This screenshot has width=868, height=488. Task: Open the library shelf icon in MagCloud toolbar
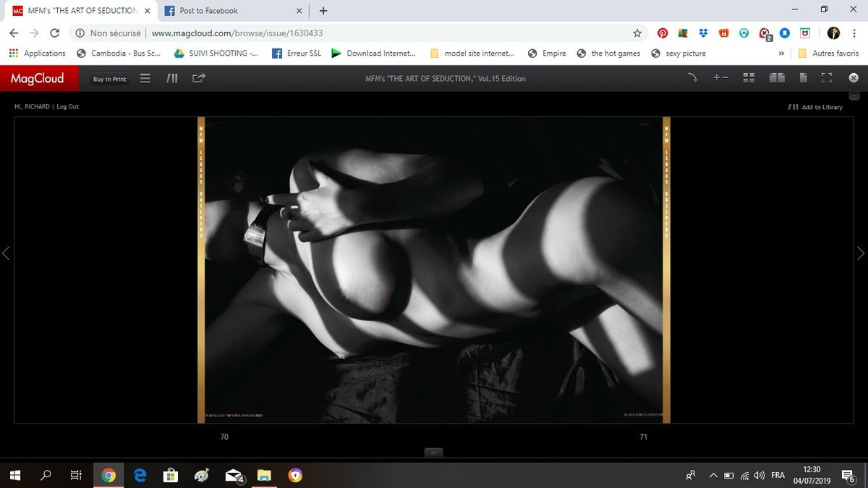coord(172,78)
